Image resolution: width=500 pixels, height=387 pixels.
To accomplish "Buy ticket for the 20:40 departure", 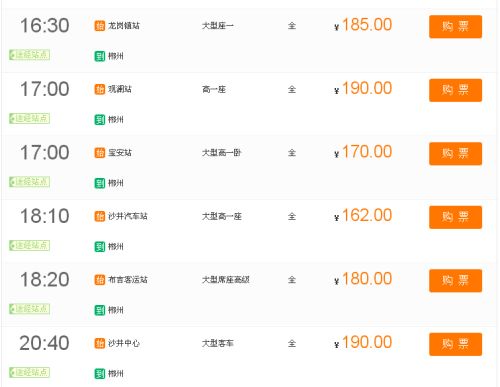I will (x=455, y=344).
